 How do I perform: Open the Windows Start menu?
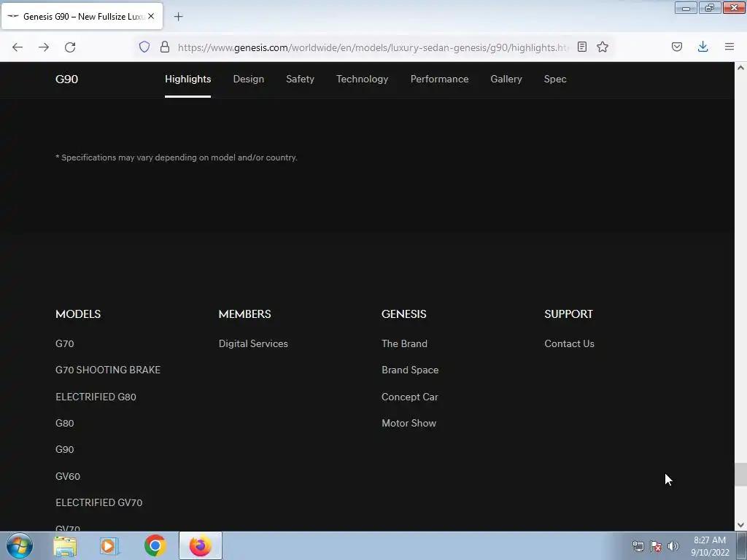(x=20, y=545)
